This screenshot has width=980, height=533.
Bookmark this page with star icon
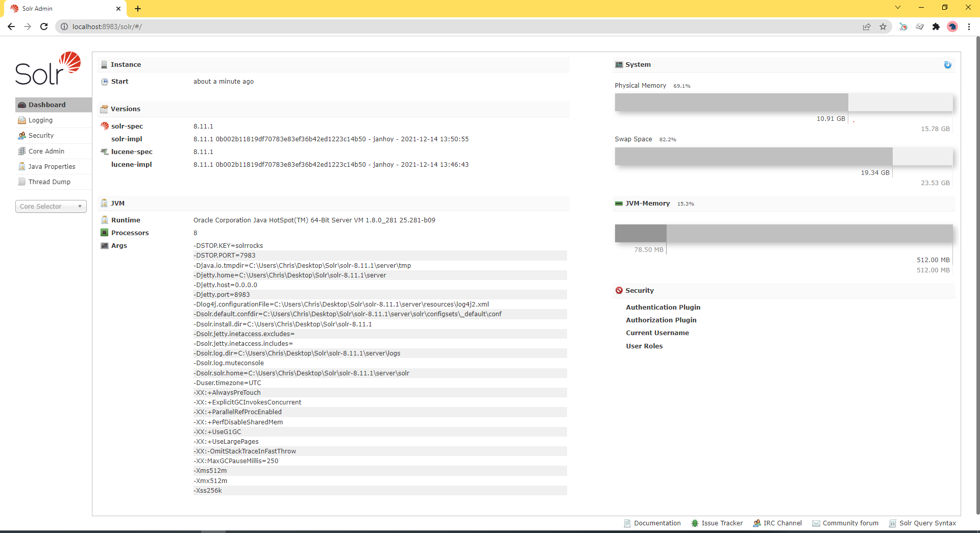pyautogui.click(x=883, y=27)
